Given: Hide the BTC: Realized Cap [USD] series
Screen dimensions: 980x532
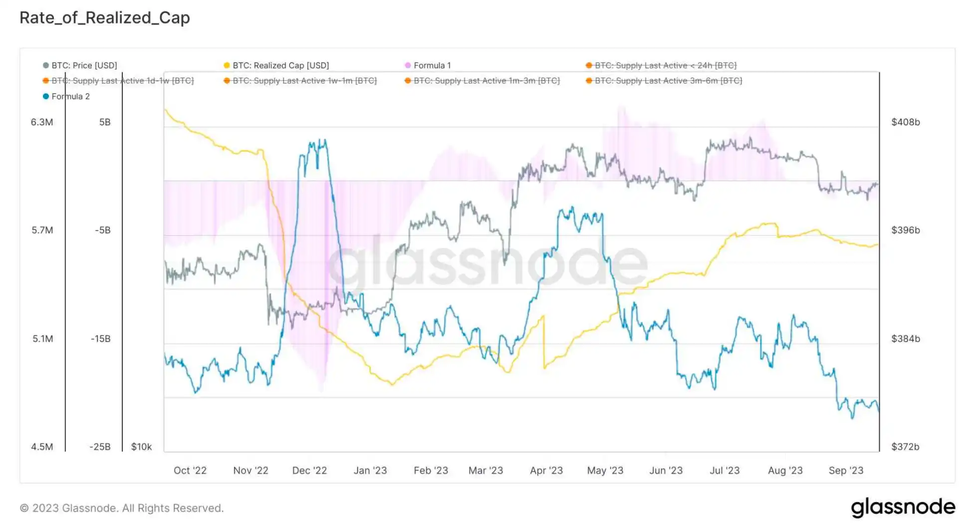Looking at the screenshot, I should (x=280, y=65).
